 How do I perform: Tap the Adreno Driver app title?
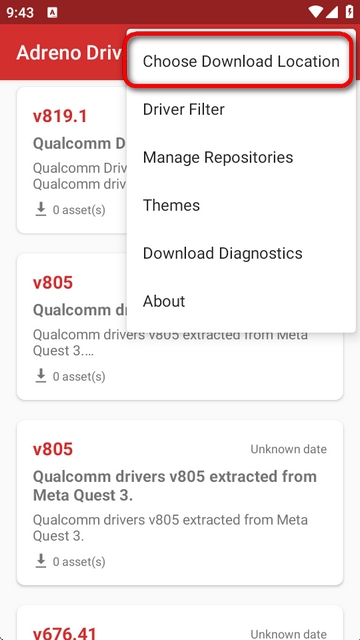[x=69, y=53]
